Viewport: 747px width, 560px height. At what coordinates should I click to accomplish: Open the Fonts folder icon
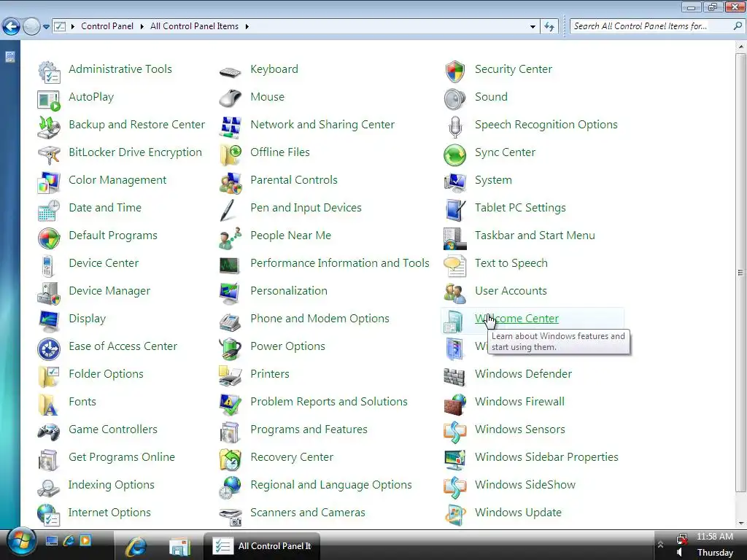(x=49, y=404)
